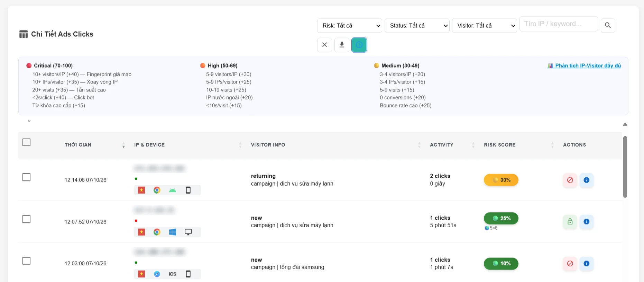
Task: Focus the Tìm IP / keyword search field
Action: [559, 24]
